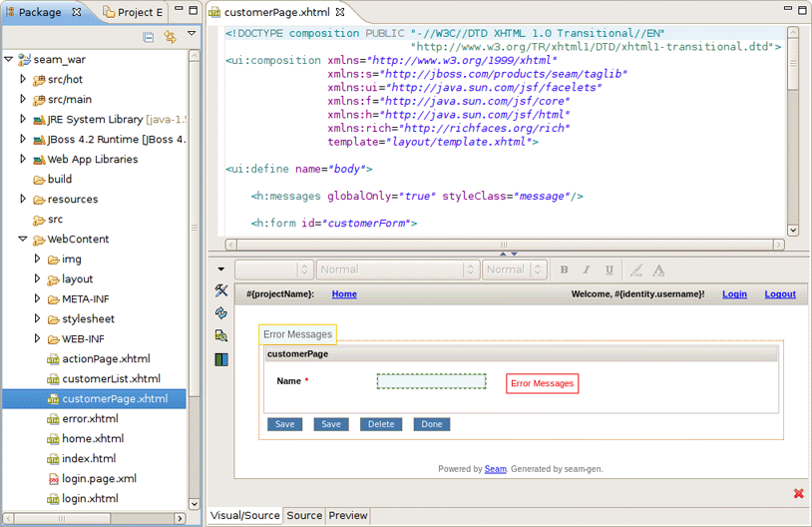812x527 pixels.
Task: Open Package Explorer view menu arrow
Action: pyautogui.click(x=192, y=33)
